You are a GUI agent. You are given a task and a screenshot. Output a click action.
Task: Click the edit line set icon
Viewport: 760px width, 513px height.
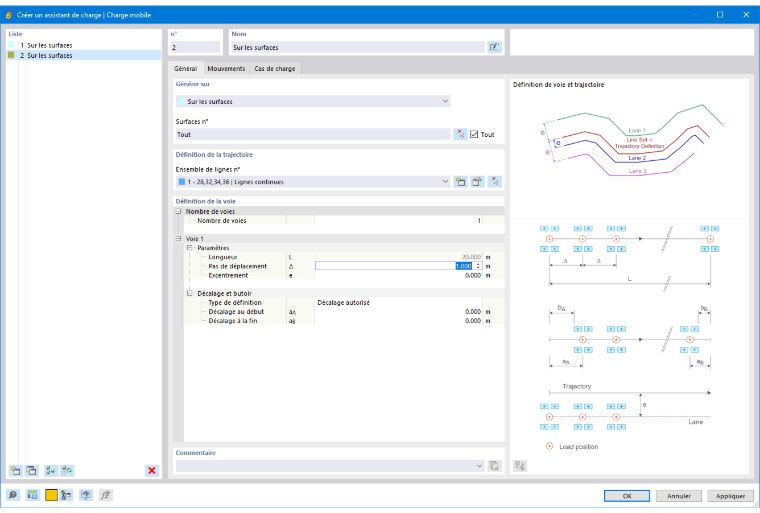click(x=477, y=182)
